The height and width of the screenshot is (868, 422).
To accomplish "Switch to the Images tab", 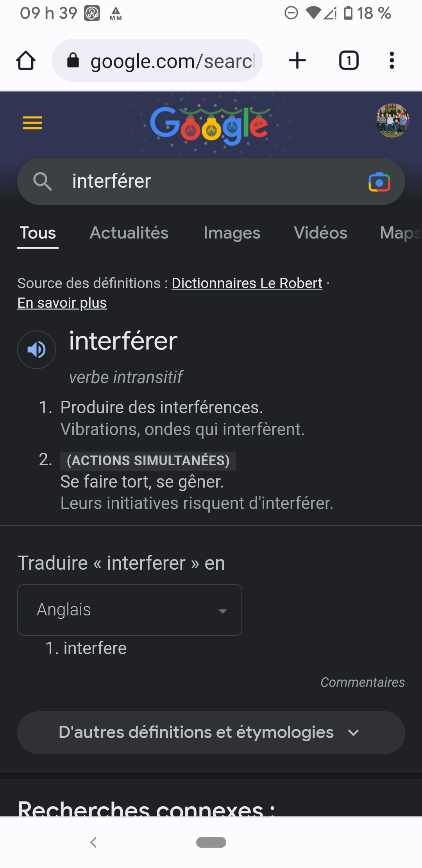I will 232,233.
